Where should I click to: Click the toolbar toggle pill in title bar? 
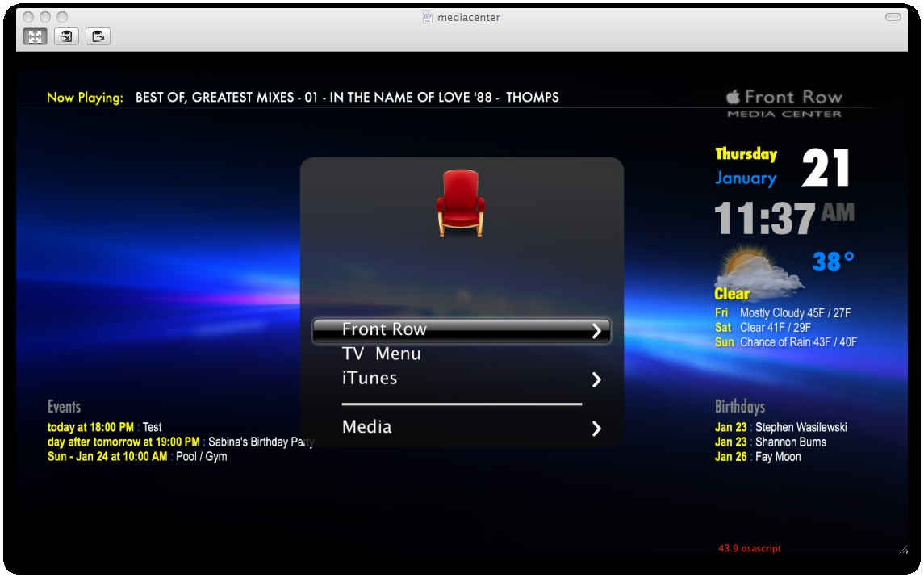pos(893,17)
